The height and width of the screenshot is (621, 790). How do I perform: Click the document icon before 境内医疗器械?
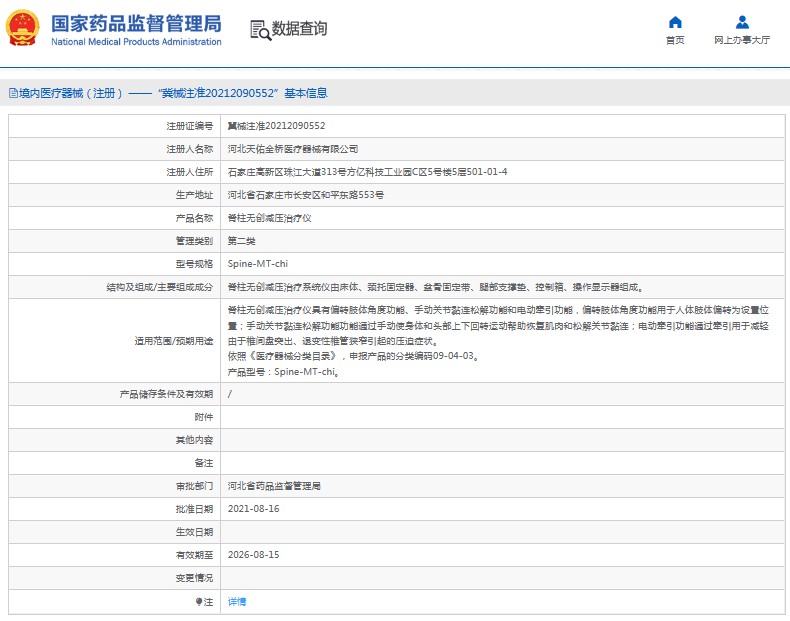coord(14,93)
